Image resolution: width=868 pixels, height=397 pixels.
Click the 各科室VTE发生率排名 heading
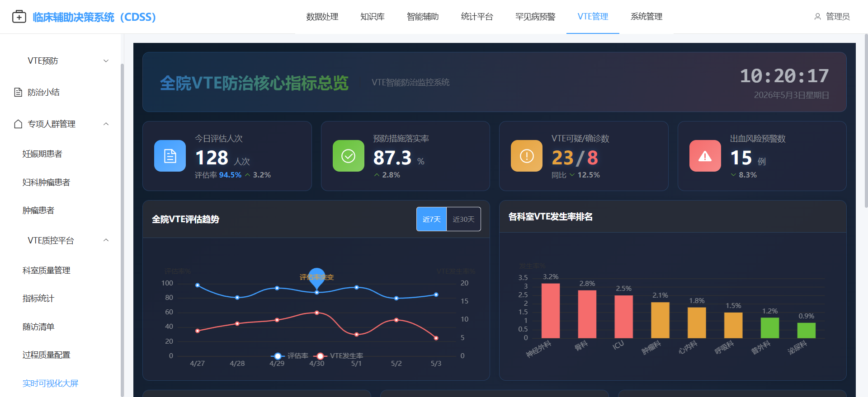tap(551, 217)
